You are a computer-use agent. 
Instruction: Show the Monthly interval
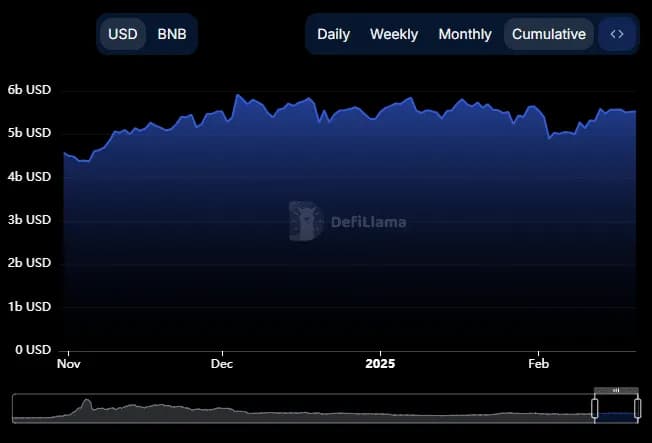465,34
